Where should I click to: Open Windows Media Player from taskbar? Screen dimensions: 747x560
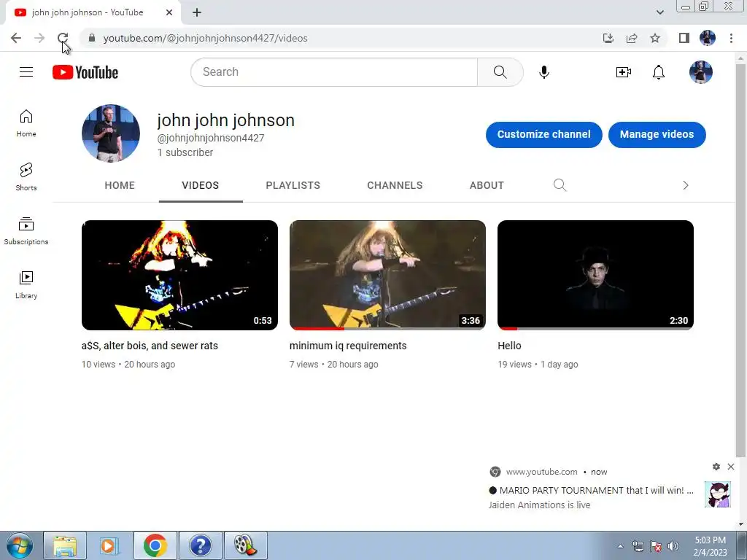click(109, 545)
